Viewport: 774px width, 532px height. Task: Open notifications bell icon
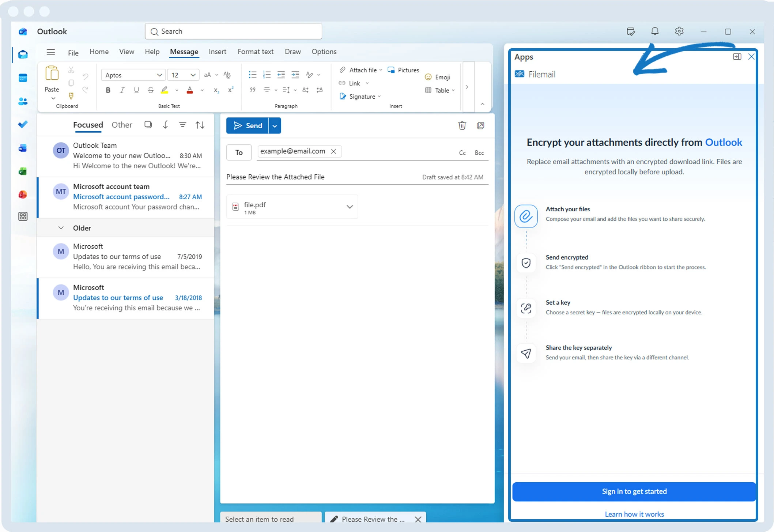coord(655,31)
